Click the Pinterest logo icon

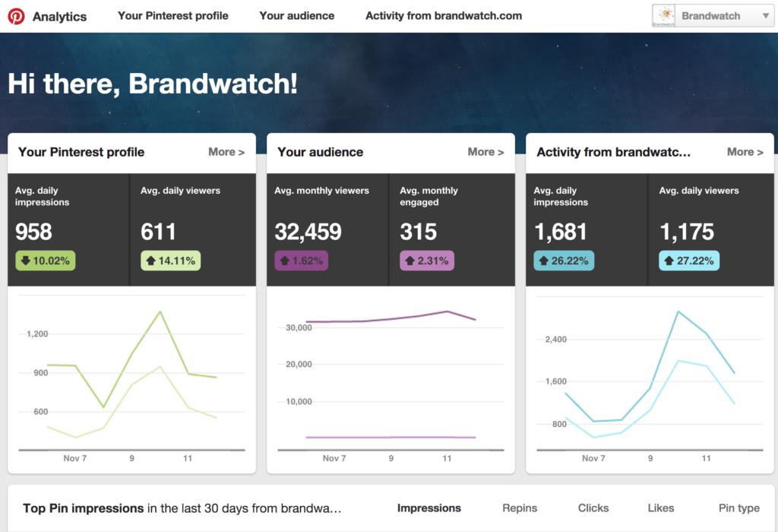click(x=17, y=15)
